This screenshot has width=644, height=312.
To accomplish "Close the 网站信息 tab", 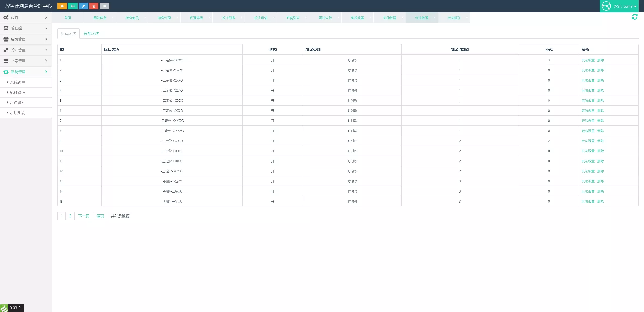I will click(113, 17).
